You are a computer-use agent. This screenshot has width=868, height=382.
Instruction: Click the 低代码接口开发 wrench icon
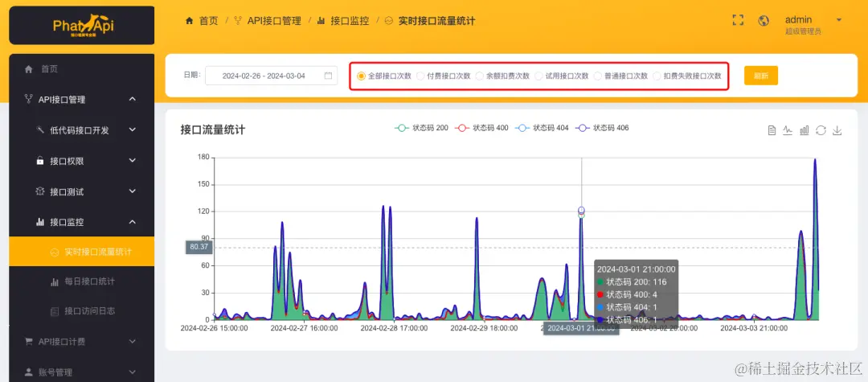pyautogui.click(x=40, y=130)
